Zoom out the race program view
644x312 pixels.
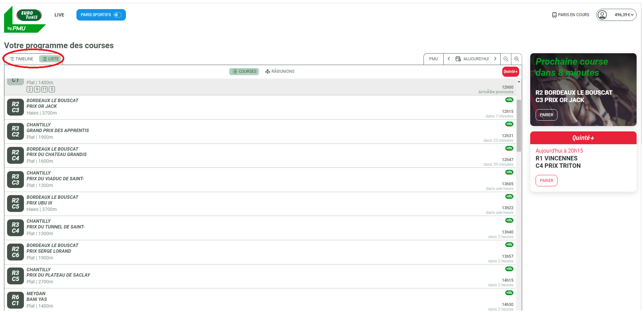point(506,59)
